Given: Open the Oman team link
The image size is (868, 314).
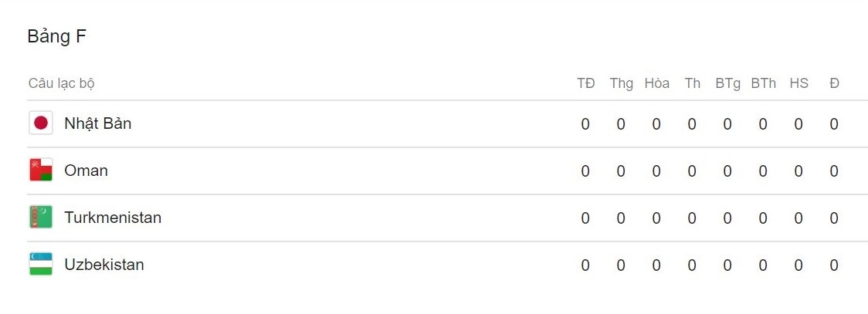Looking at the screenshot, I should (x=86, y=171).
